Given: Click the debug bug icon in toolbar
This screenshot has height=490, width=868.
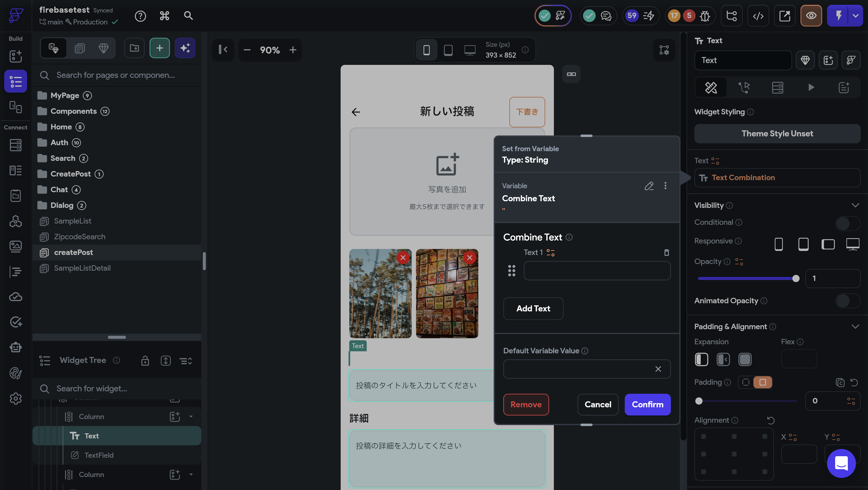Looking at the screenshot, I should 705,15.
